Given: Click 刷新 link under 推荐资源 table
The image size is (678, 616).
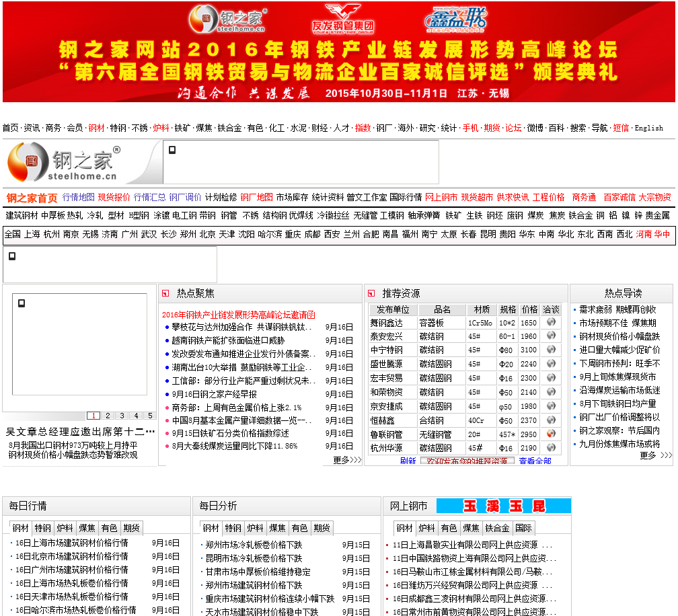Looking at the screenshot, I should (x=408, y=461).
